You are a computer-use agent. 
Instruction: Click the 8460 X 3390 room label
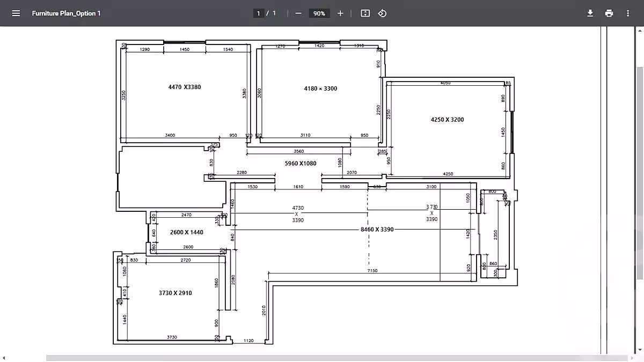pos(377,230)
